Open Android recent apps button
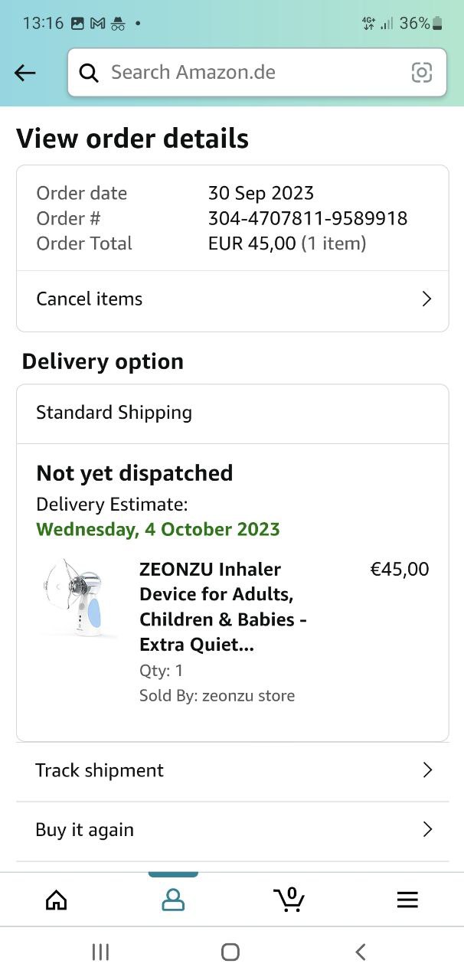The image size is (464, 980). (100, 952)
